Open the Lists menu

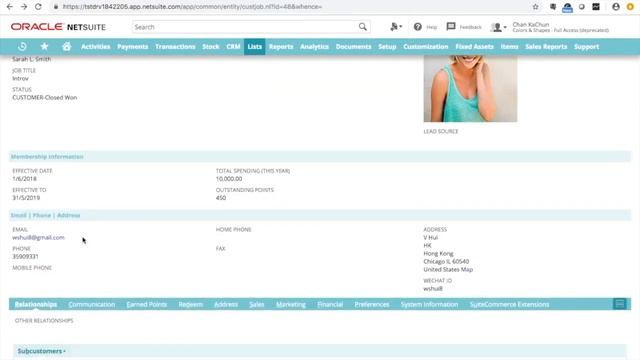pos(254,47)
